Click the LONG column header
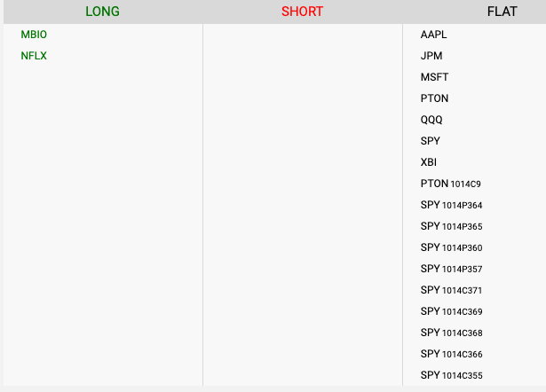Image resolution: width=546 pixels, height=392 pixels. click(102, 12)
